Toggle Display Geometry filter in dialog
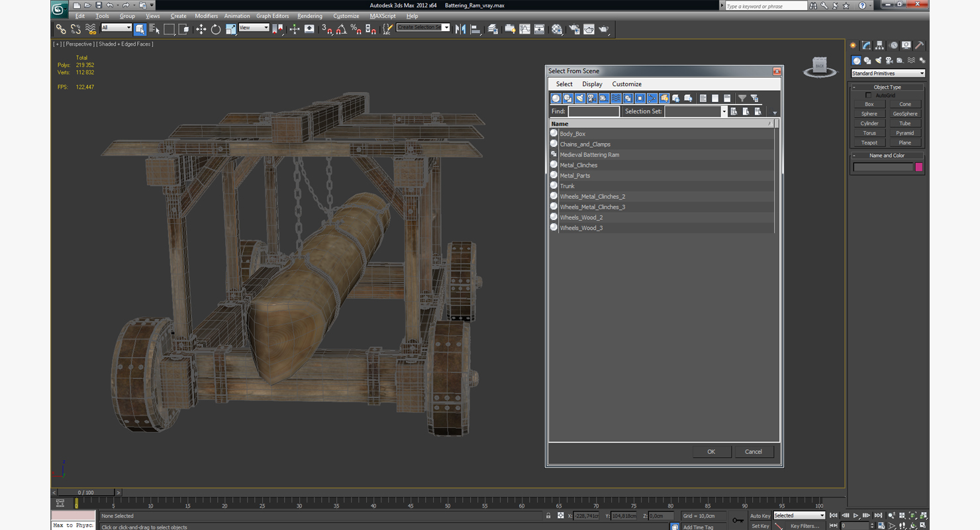 point(556,98)
